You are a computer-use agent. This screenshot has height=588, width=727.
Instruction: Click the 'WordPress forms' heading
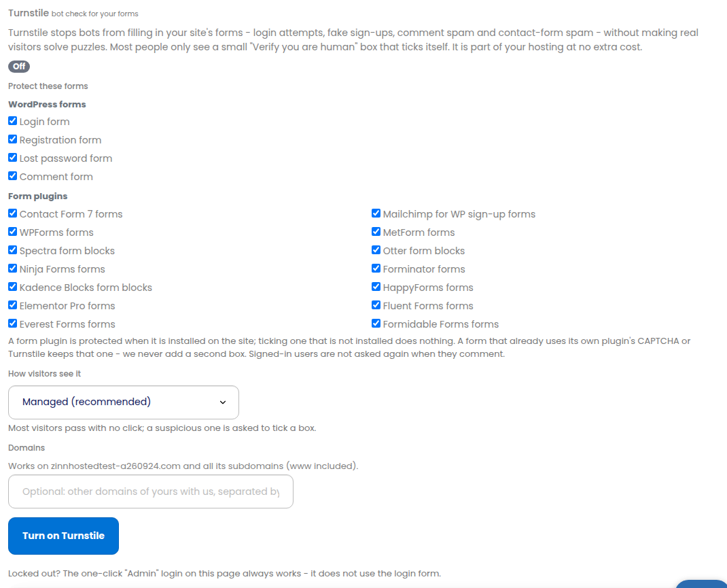coord(48,104)
